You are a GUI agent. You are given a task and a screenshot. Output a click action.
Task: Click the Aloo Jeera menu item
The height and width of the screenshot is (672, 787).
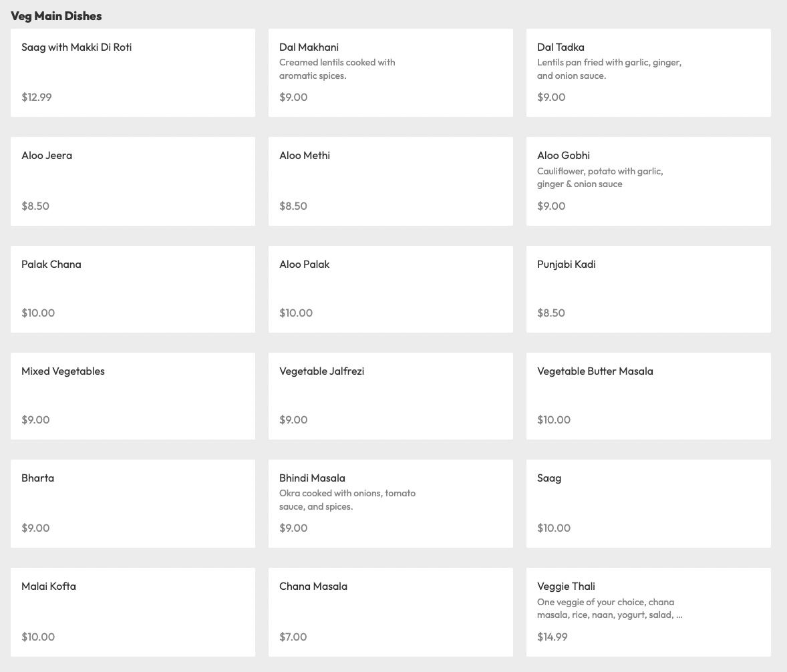132,180
